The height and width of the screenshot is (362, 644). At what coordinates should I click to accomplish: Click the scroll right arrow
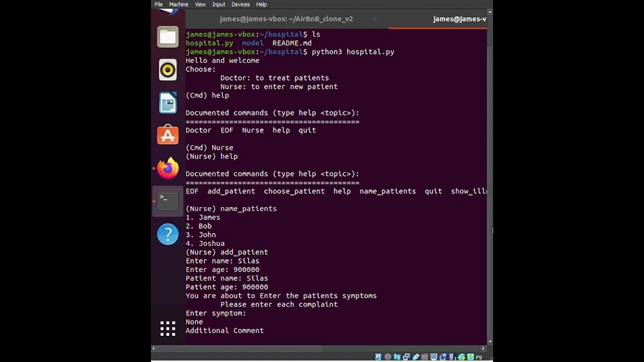tap(484, 348)
